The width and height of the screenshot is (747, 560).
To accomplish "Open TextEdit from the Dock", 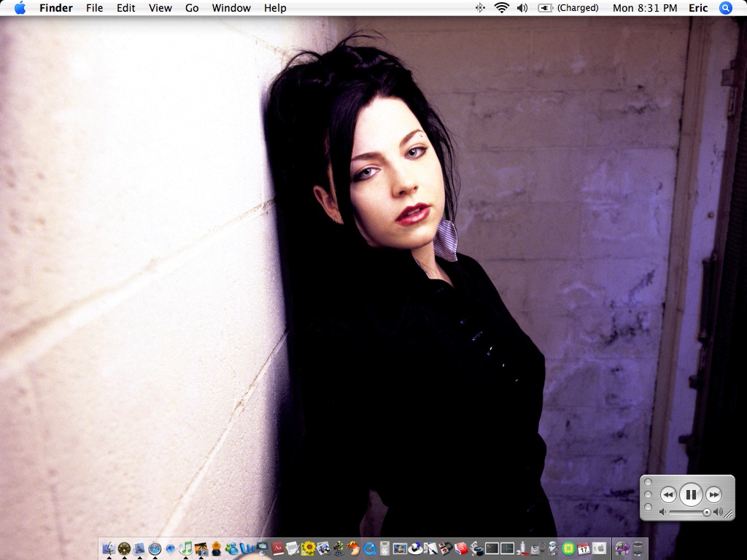I will coord(293,548).
